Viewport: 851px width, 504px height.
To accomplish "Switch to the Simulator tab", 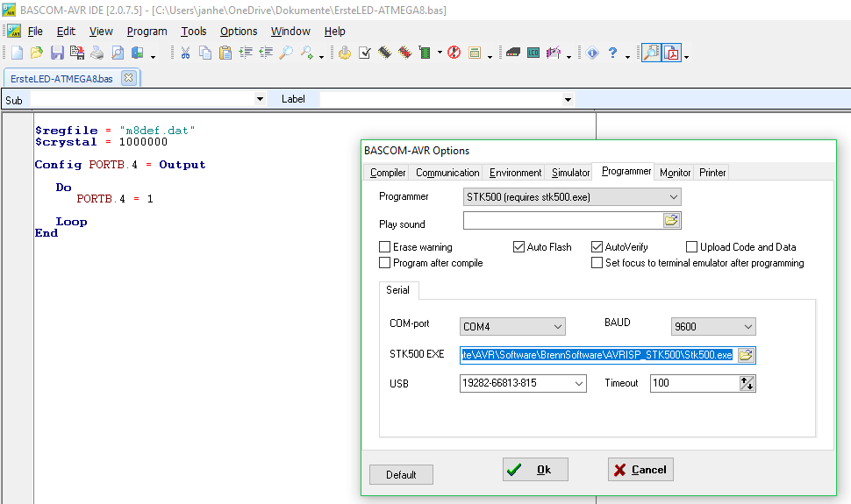I will pos(570,173).
